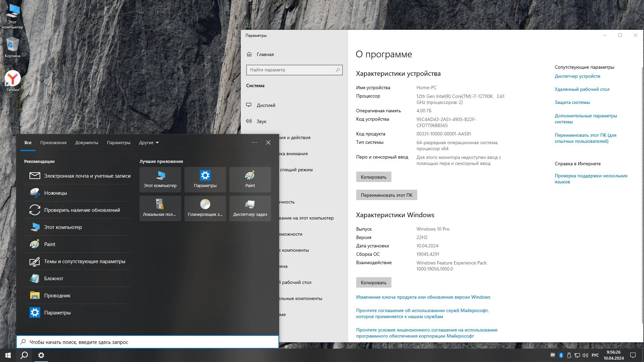Select Дисплей in Settings sidebar
644x362 pixels.
[x=266, y=105]
